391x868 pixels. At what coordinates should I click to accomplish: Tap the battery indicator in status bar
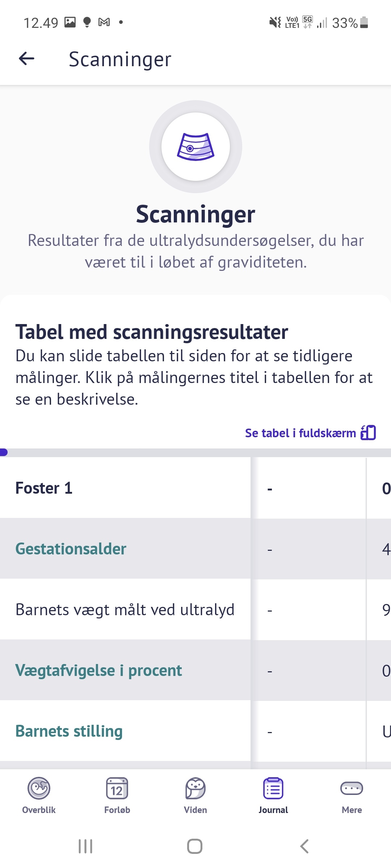coord(365,22)
